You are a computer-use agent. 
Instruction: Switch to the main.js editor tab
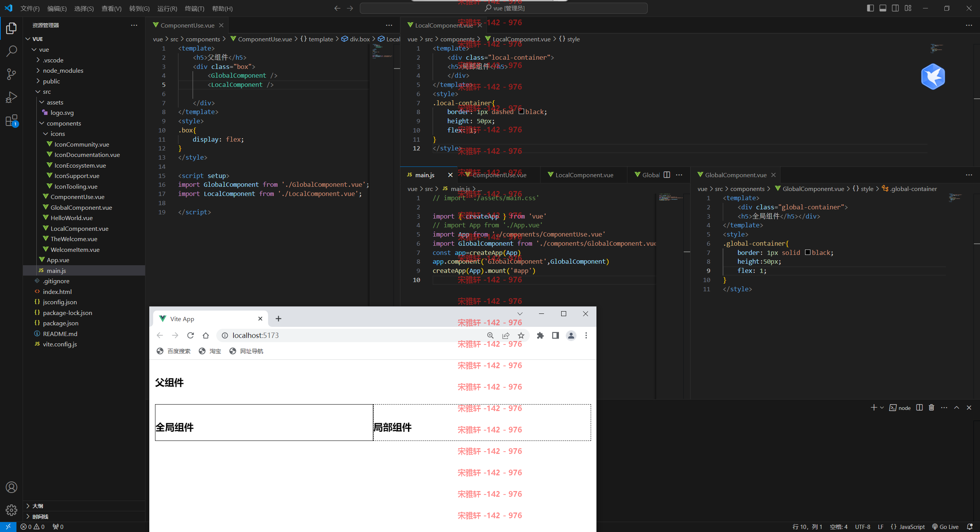pyautogui.click(x=425, y=175)
